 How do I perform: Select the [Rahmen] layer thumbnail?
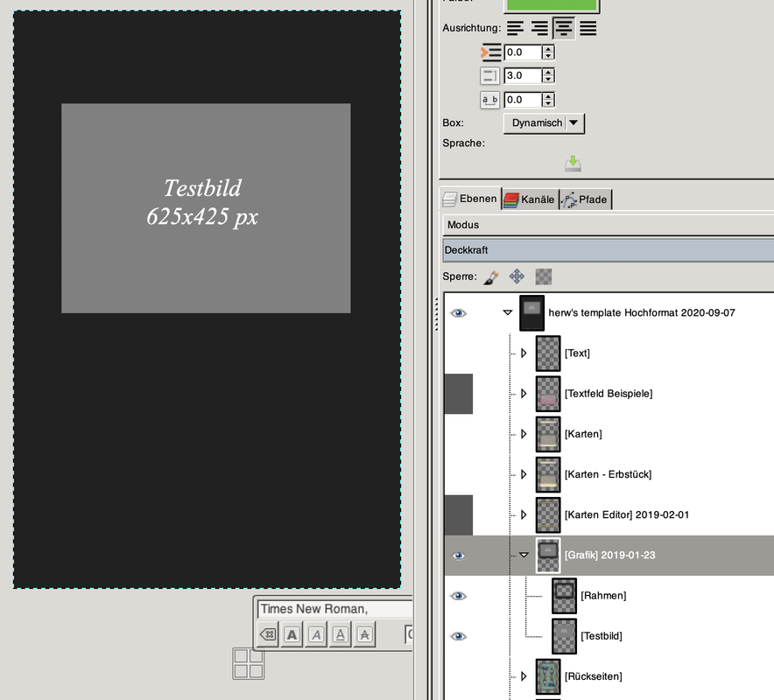coord(564,596)
